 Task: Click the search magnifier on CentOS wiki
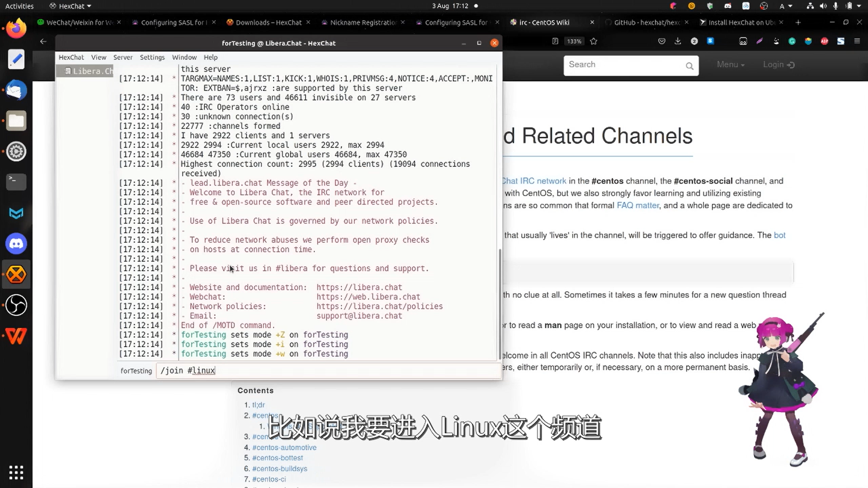click(689, 66)
